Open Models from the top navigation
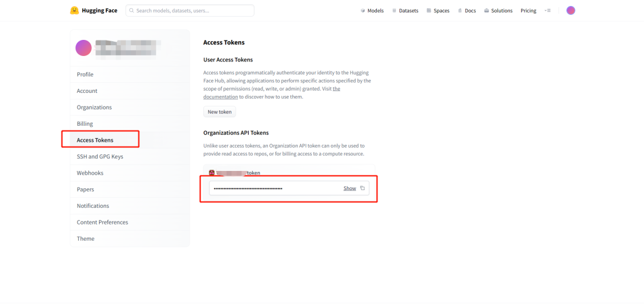 [x=372, y=11]
